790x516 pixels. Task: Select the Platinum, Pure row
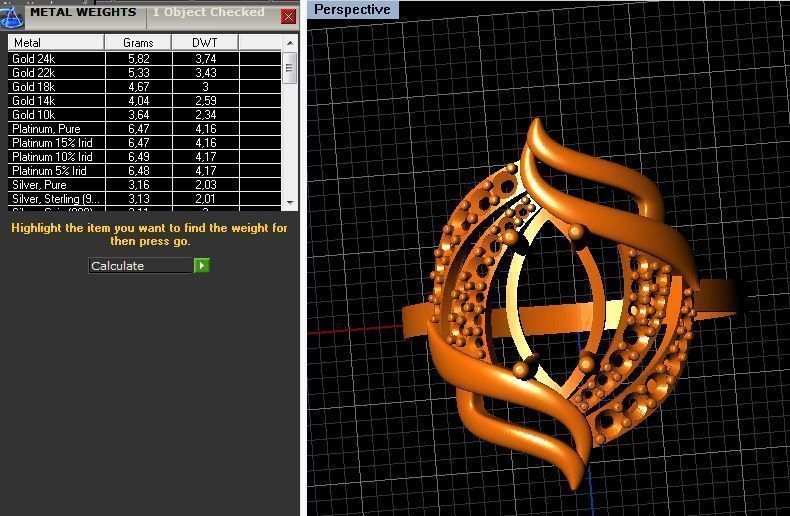[145, 129]
